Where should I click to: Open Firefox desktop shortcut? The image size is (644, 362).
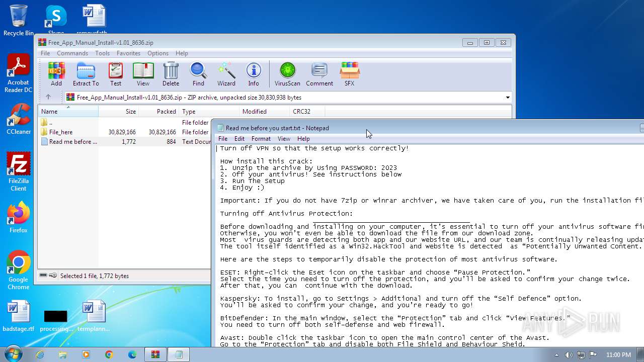(19, 217)
